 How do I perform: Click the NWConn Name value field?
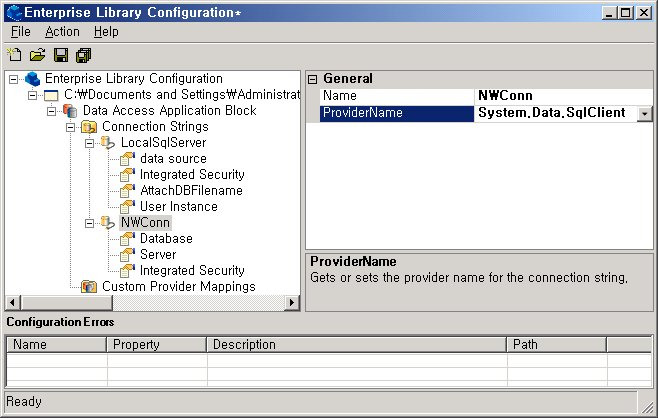pos(564,96)
